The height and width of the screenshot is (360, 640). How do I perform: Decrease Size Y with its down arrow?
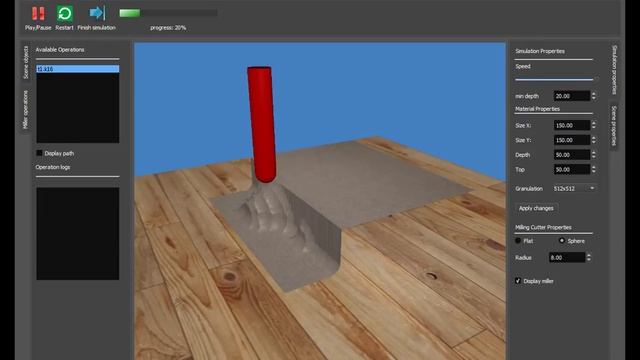(x=593, y=142)
